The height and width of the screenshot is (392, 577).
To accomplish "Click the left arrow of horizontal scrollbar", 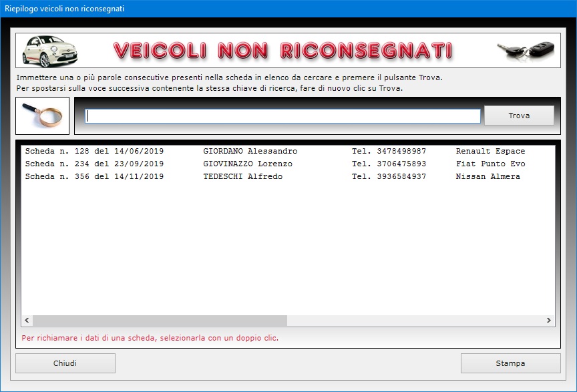I will coord(27,321).
